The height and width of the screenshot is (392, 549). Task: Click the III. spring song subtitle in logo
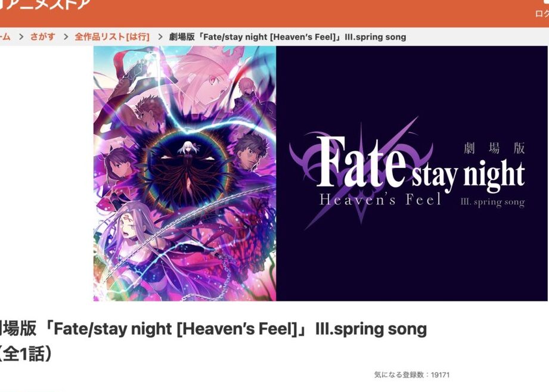point(492,202)
